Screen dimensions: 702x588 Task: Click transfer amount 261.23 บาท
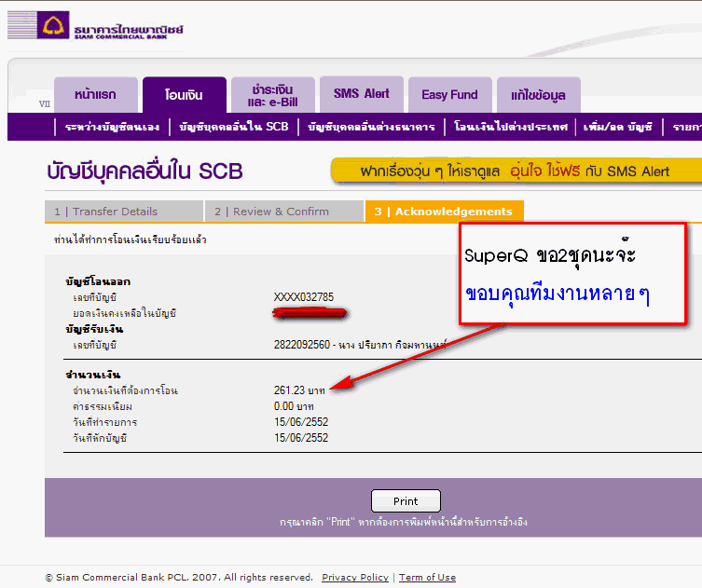pyautogui.click(x=299, y=390)
